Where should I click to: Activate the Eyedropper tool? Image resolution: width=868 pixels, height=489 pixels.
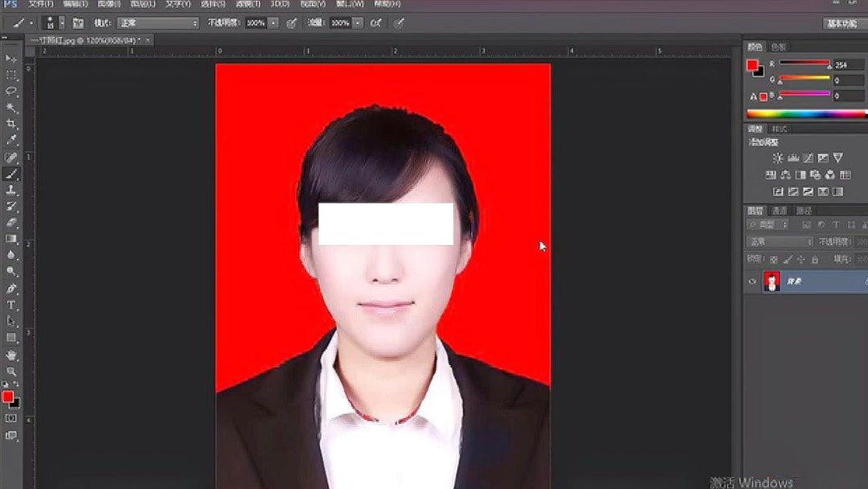11,136
